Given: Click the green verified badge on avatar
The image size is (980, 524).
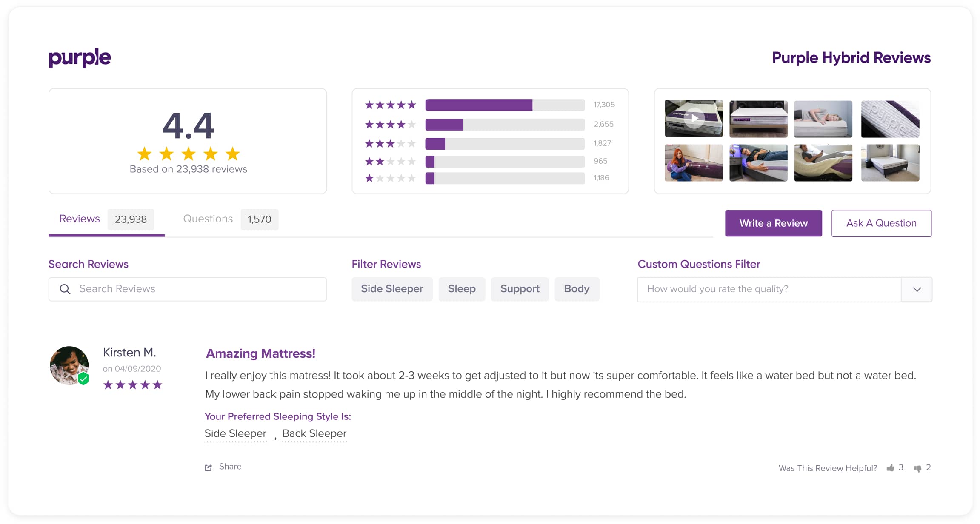Looking at the screenshot, I should coord(83,379).
